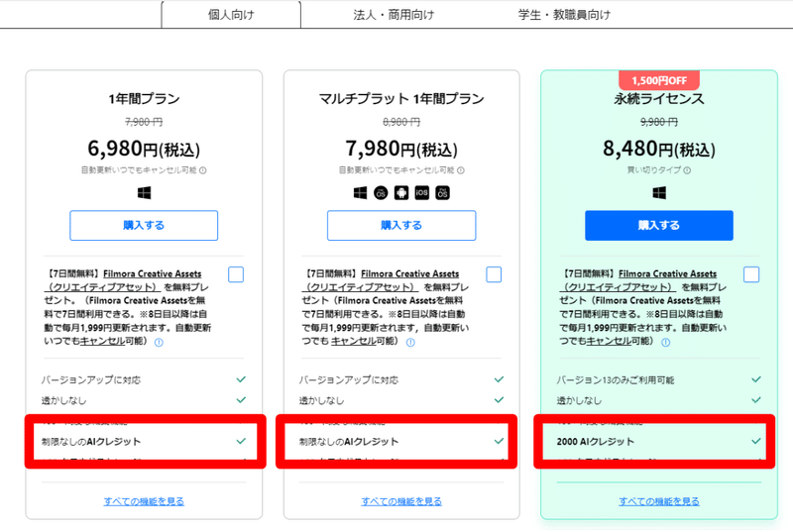Click the キャンセル link in マルチプラット description
The width and height of the screenshot is (793, 532).
point(354,341)
